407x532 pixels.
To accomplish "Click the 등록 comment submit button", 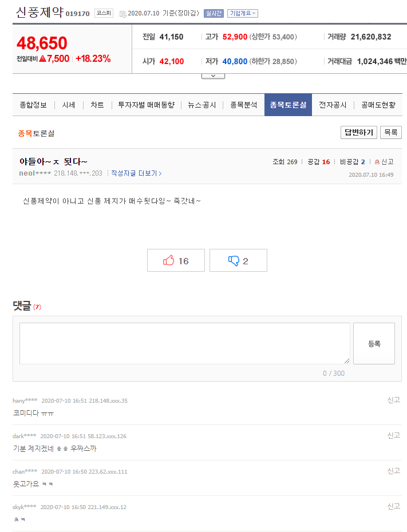I will pos(374,343).
